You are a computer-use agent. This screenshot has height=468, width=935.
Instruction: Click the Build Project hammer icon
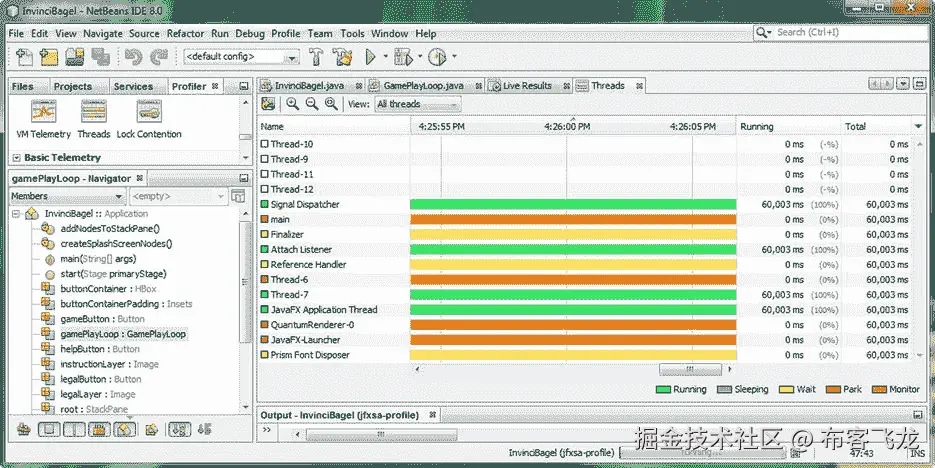click(316, 57)
